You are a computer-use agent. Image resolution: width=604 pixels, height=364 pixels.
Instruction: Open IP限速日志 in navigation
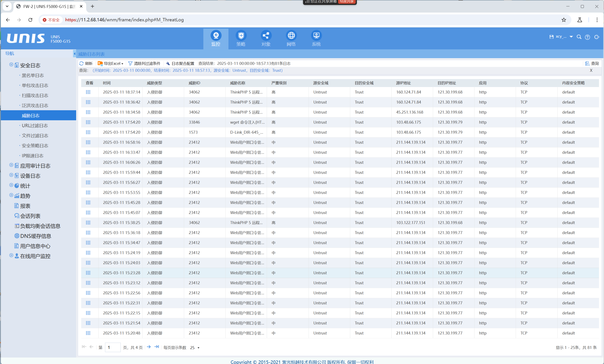(x=32, y=156)
